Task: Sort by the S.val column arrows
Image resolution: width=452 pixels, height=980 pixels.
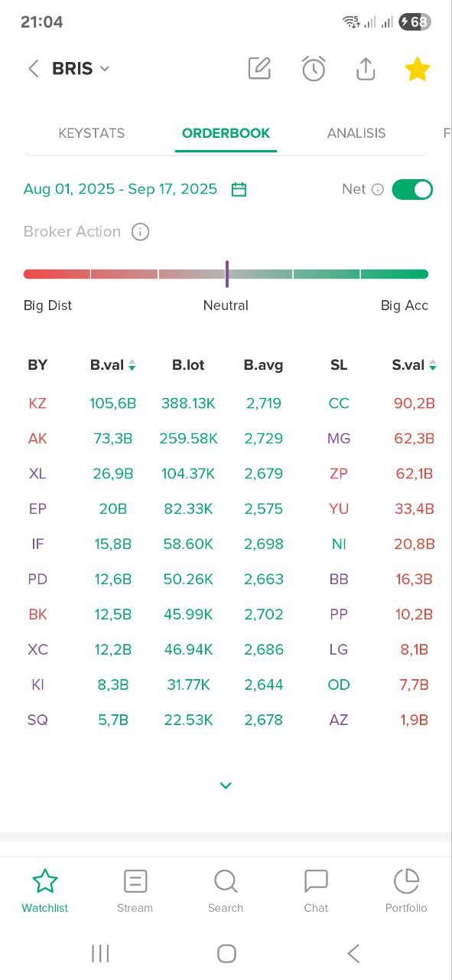Action: click(433, 365)
